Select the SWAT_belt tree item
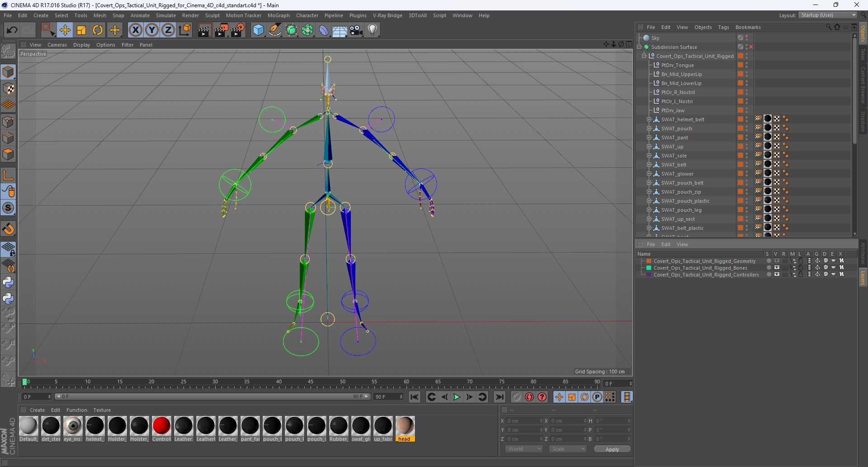Screen dimensions: 868x467 pyautogui.click(x=673, y=165)
